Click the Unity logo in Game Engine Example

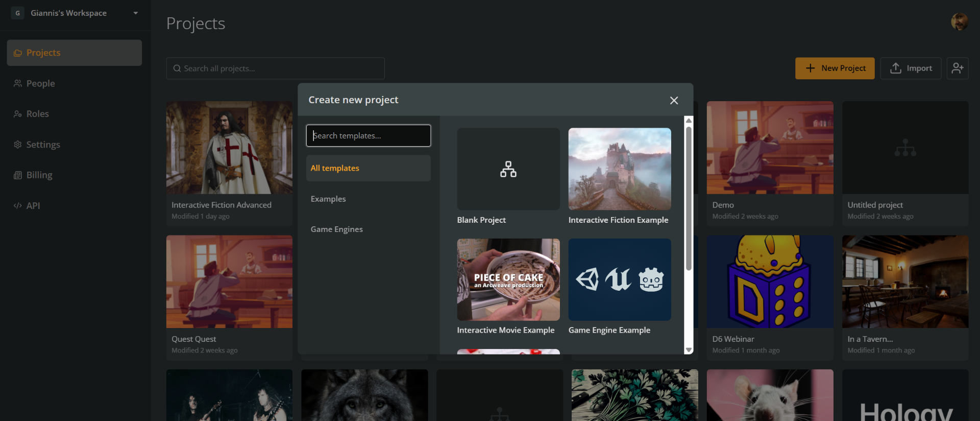[587, 279]
